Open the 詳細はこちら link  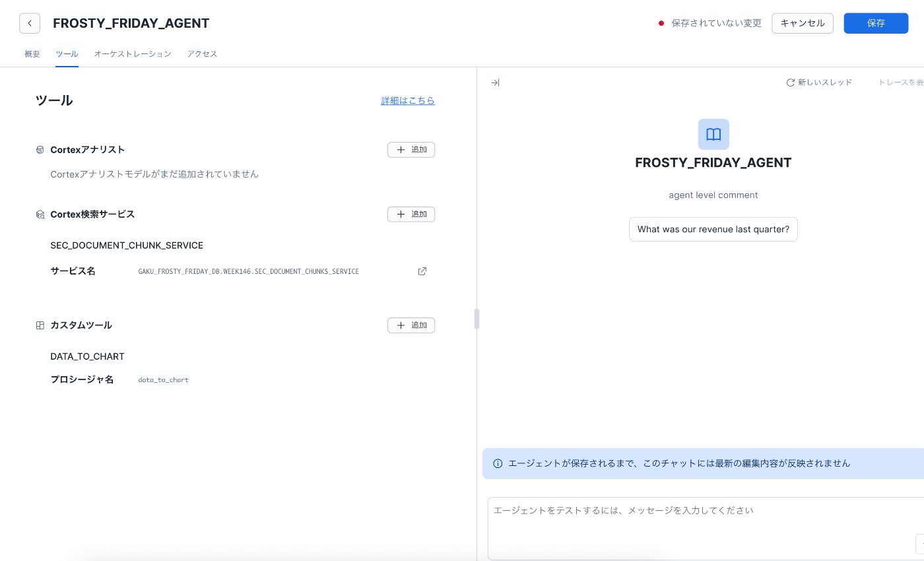pyautogui.click(x=408, y=101)
